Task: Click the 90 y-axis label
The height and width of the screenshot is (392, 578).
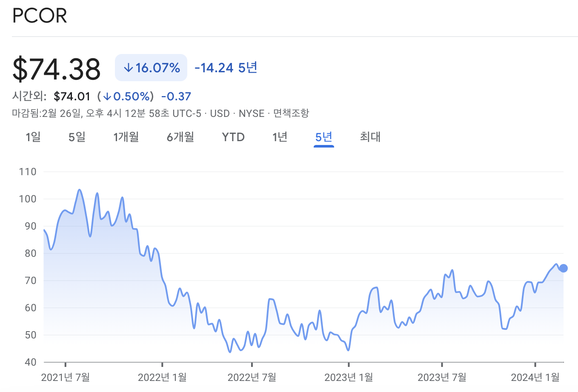Action: pos(30,226)
